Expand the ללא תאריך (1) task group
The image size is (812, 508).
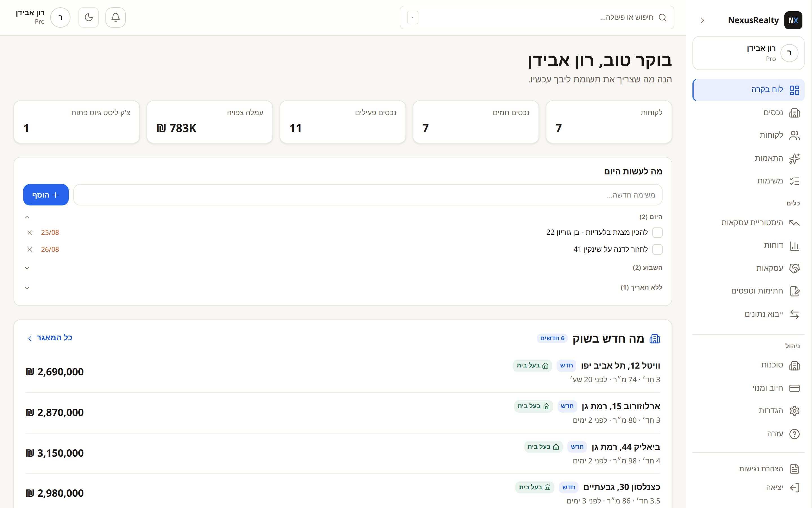click(27, 288)
